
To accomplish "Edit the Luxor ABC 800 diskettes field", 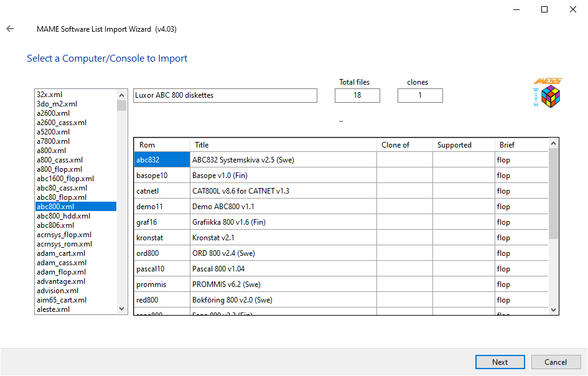I will click(225, 95).
